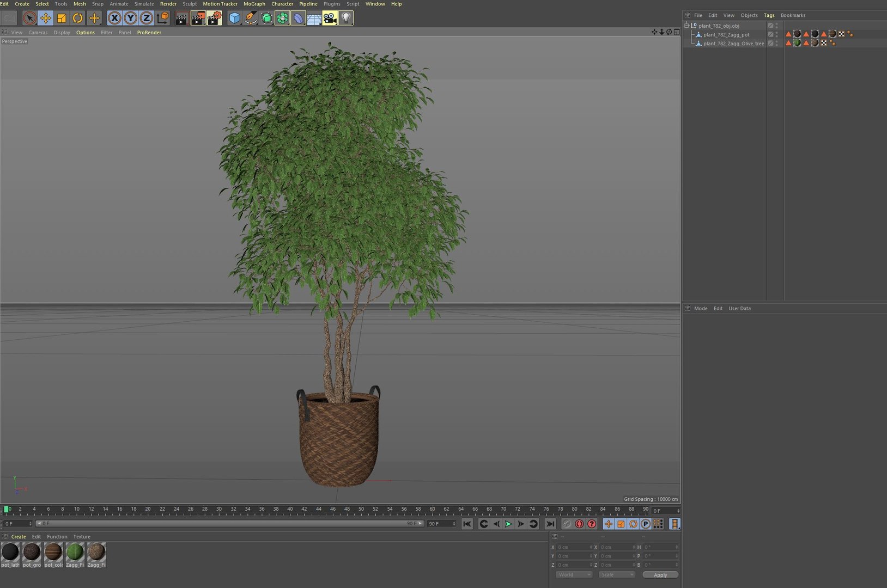Step to previous frame
Viewport: 887px width, 588px height.
496,524
